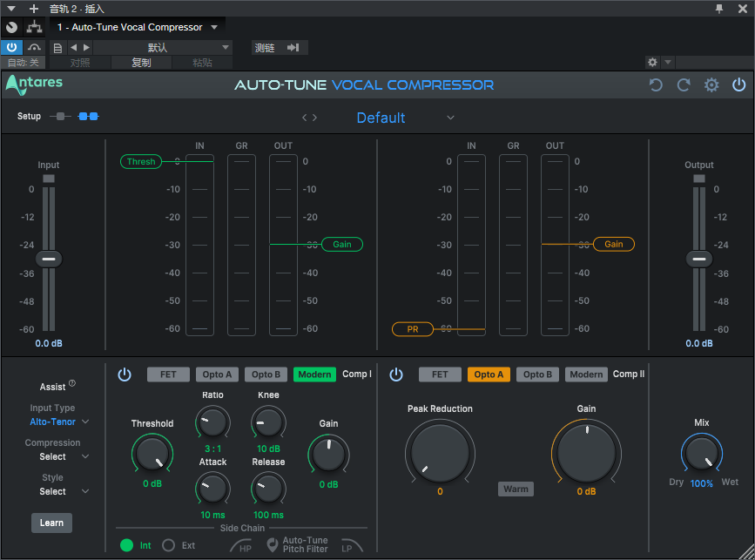Select FET mode for Comp I
The width and height of the screenshot is (755, 560).
(x=168, y=374)
